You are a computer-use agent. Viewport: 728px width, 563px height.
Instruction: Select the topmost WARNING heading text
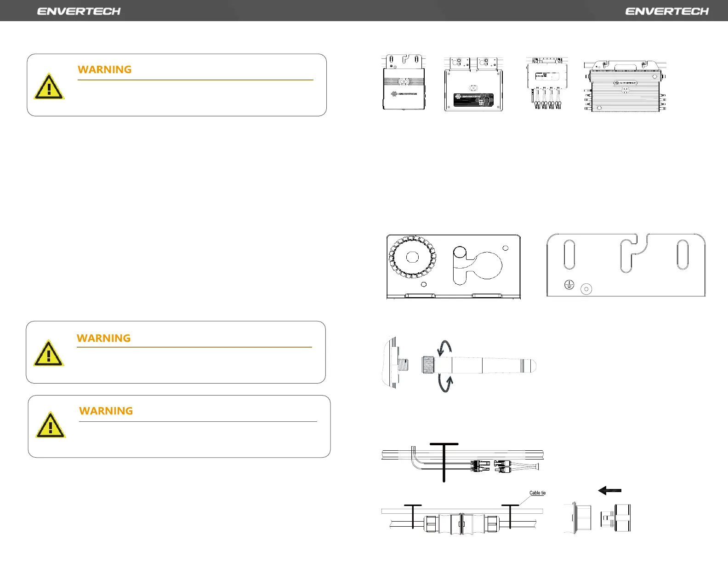(x=105, y=69)
